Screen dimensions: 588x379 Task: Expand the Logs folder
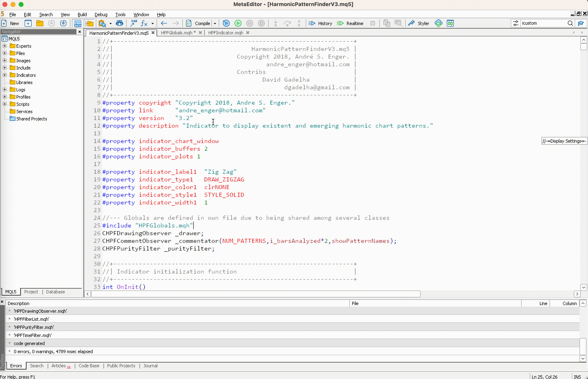click(4, 89)
